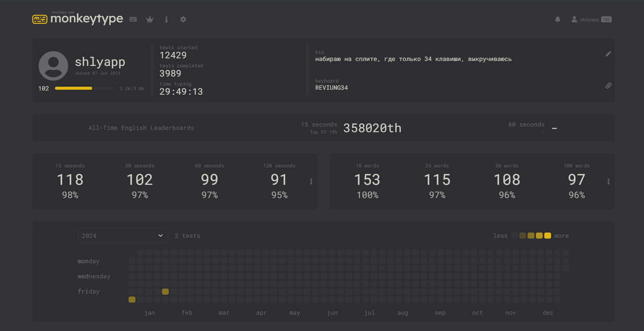Click Joined 07 Jun 2023 text
This screenshot has width=644, height=331.
click(97, 73)
